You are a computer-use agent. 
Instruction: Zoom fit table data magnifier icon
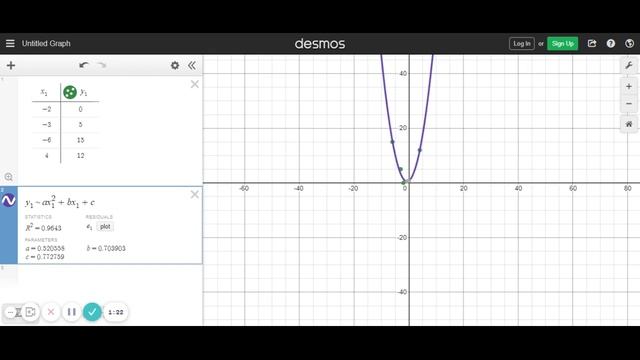9,177
